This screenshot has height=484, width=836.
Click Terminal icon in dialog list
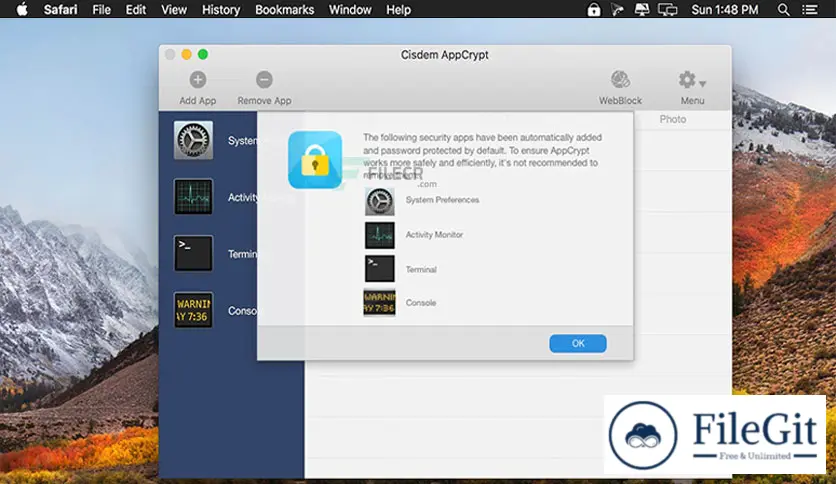[380, 269]
